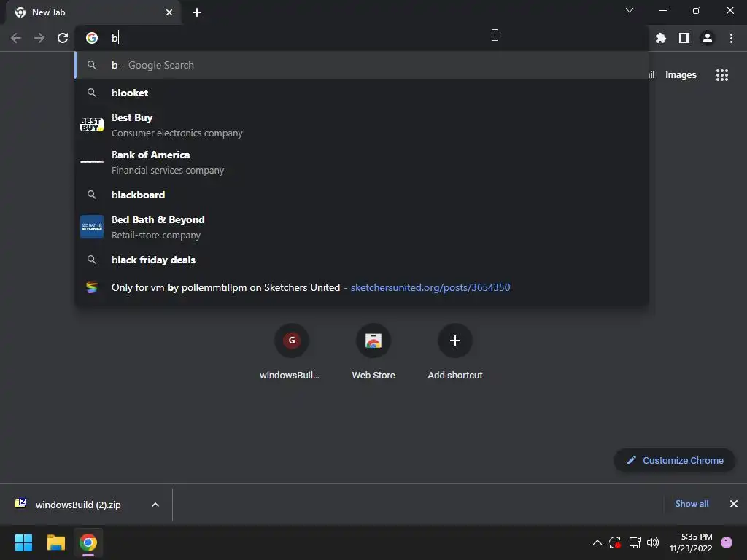The image size is (747, 560).
Task: Click Show all downloads
Action: 692,504
